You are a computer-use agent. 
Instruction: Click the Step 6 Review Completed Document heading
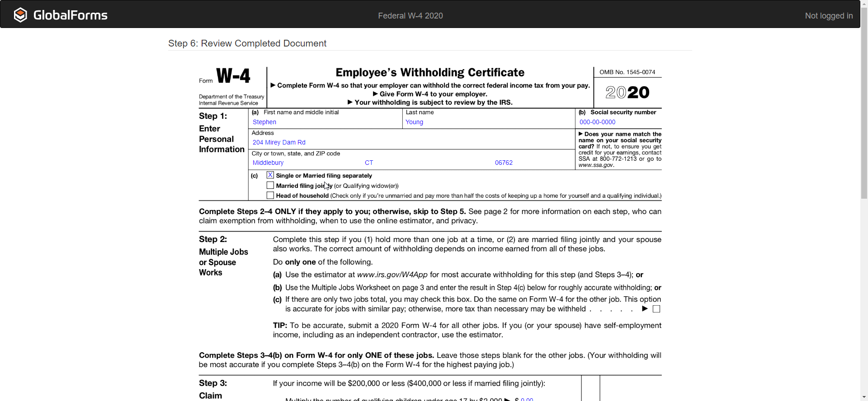(247, 43)
